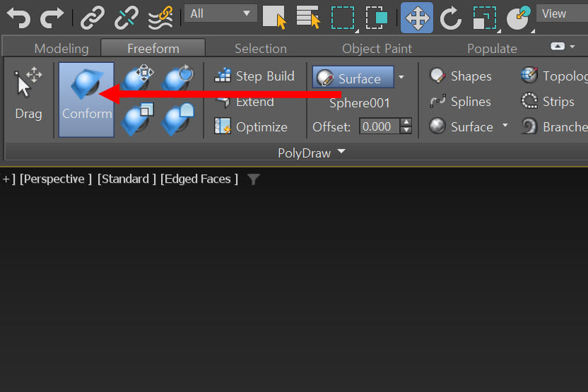
Task: Select the Relax Conform brush icon
Action: point(179,119)
